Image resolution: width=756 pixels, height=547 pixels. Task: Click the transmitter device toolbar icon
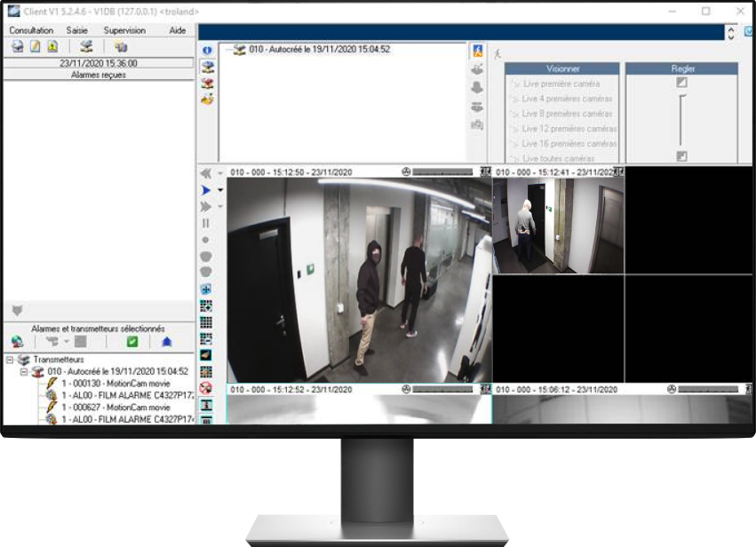(86, 46)
